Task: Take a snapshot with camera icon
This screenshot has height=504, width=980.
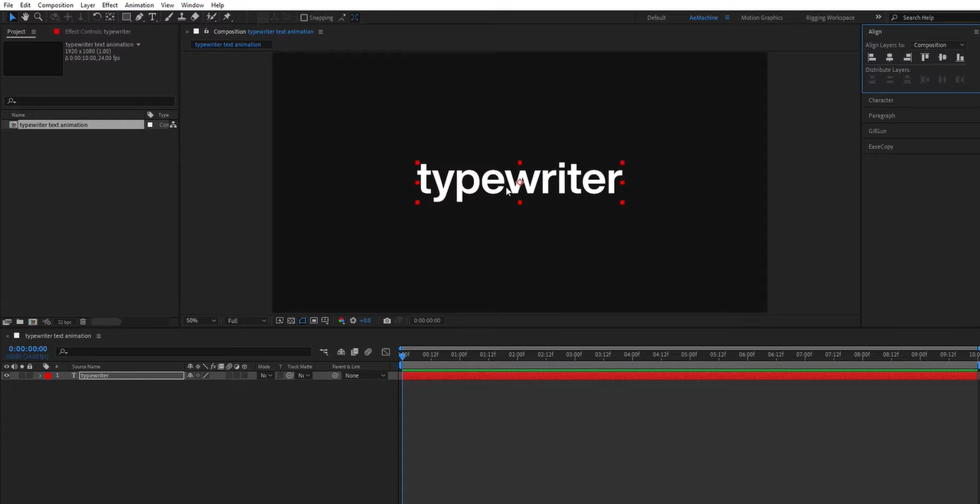Action: click(387, 321)
